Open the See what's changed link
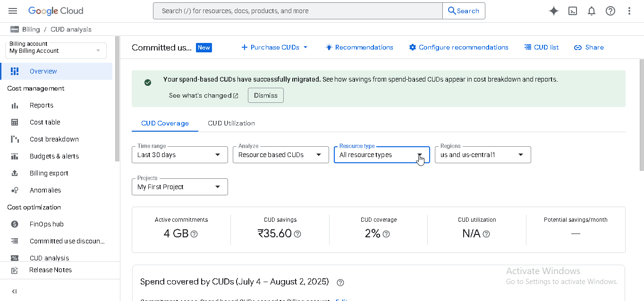The height and width of the screenshot is (301, 644). point(203,95)
